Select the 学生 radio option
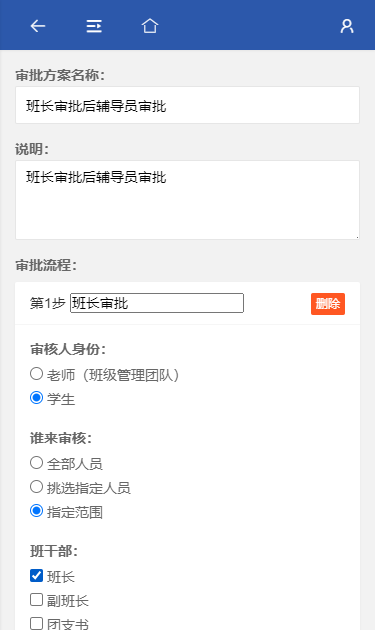This screenshot has height=630, width=375. click(x=37, y=398)
